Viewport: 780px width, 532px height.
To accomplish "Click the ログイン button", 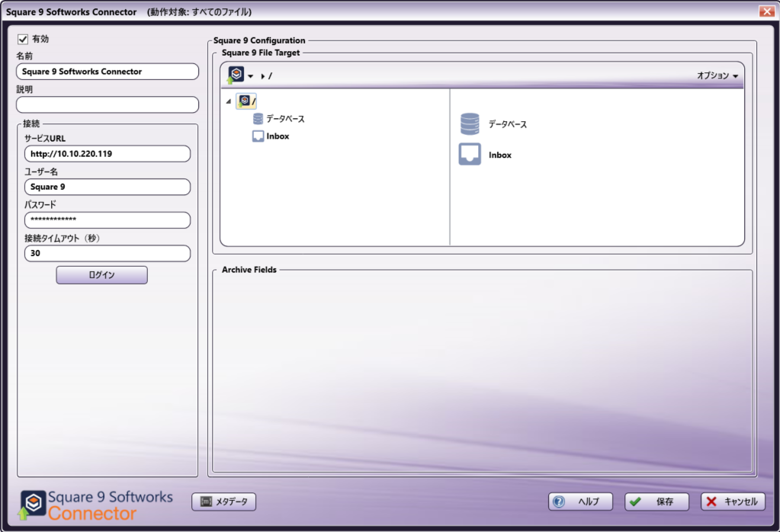I will pos(102,275).
